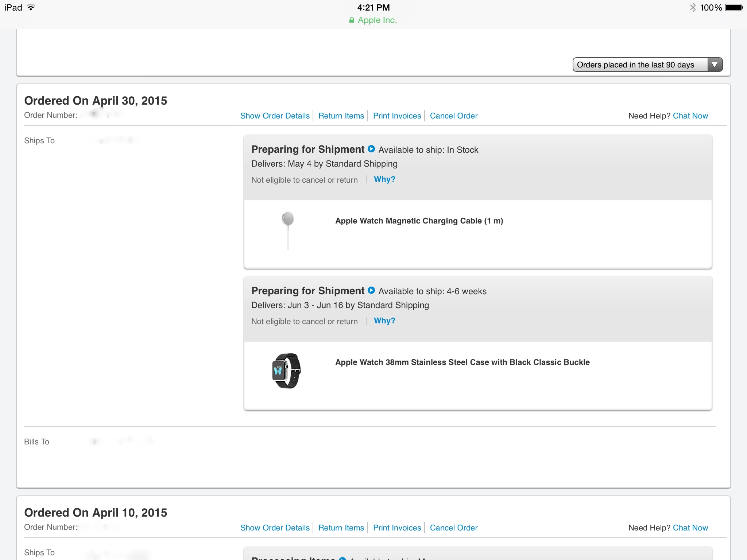Open the Apple Watch Black Classic Buckle image
Image resolution: width=747 pixels, height=560 pixels.
[x=286, y=371]
